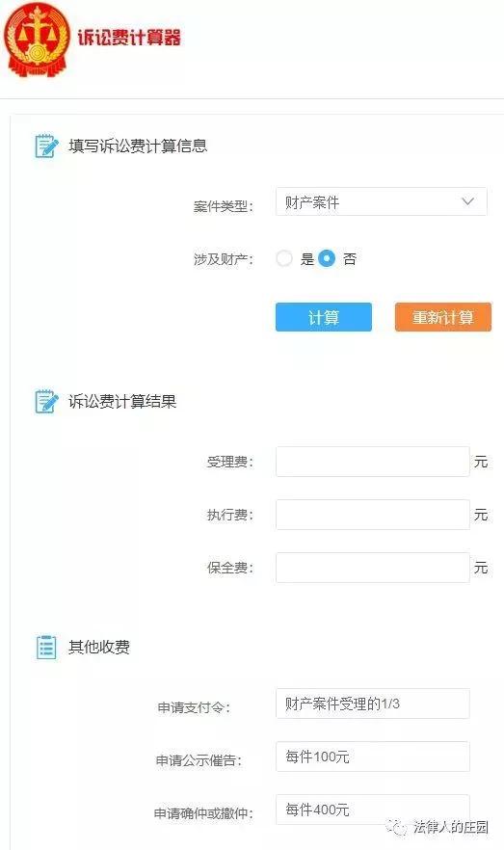Viewport: 504px width, 850px height.
Task: Click the 受理费 label
Action: (x=229, y=462)
